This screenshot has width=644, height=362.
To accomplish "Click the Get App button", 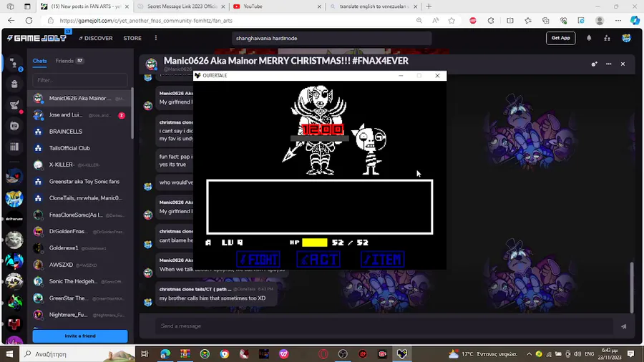I will click(x=560, y=38).
